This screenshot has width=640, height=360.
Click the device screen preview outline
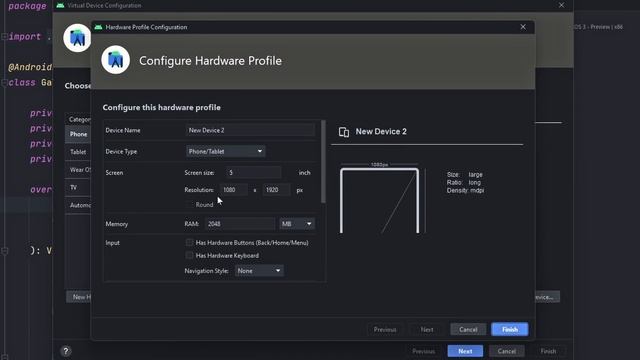tap(379, 201)
